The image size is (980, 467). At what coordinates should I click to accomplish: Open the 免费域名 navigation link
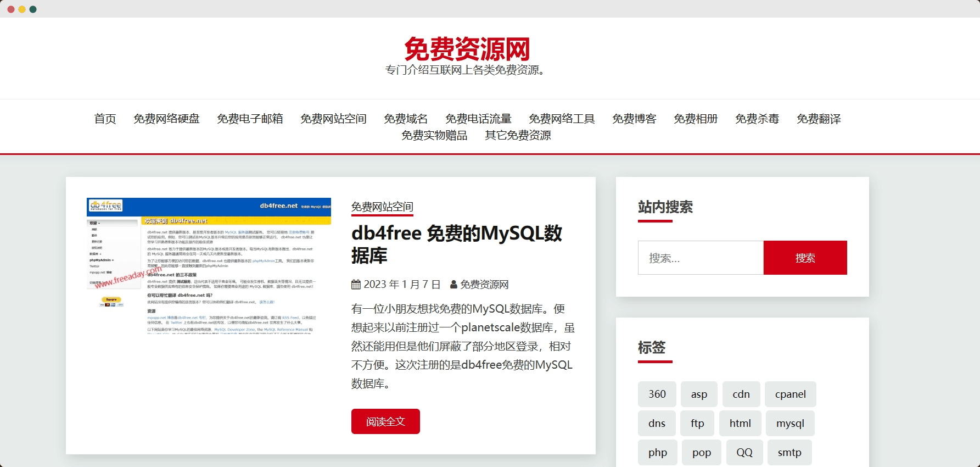click(406, 119)
